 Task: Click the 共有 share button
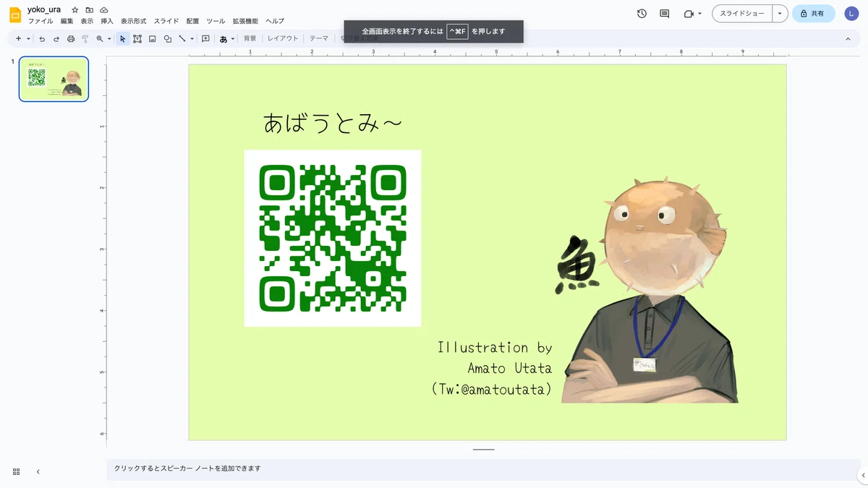coord(813,14)
